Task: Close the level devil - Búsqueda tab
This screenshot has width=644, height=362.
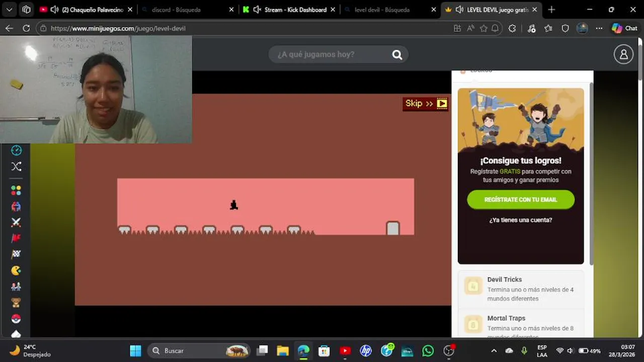Action: pos(434,10)
